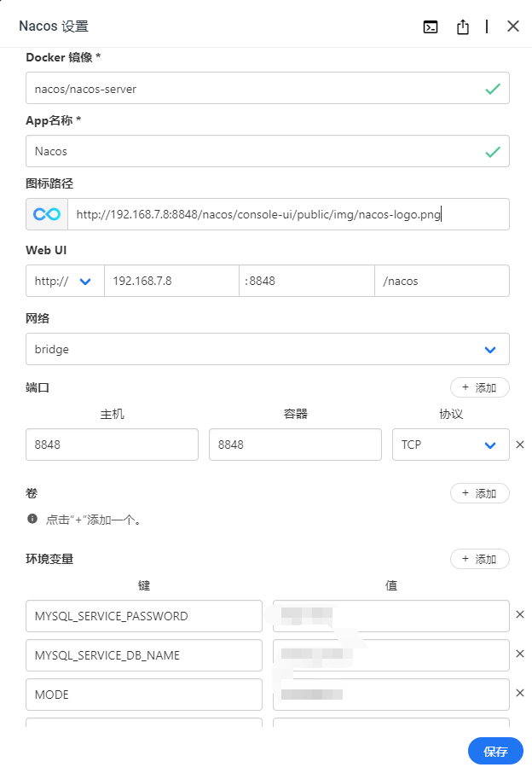This screenshot has height=779, width=532.
Task: Close the Nacos settings dialog
Action: tap(513, 26)
